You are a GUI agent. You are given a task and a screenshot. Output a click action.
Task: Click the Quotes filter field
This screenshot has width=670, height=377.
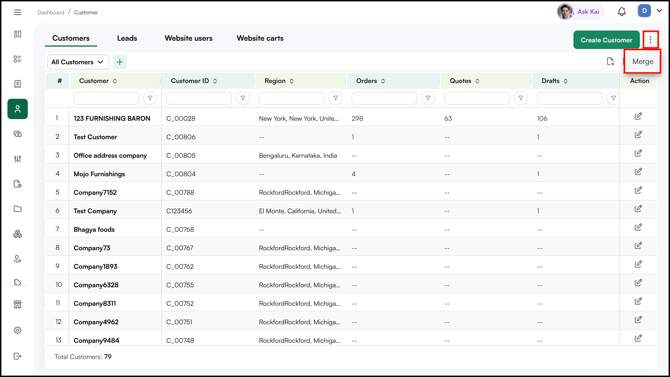[477, 98]
